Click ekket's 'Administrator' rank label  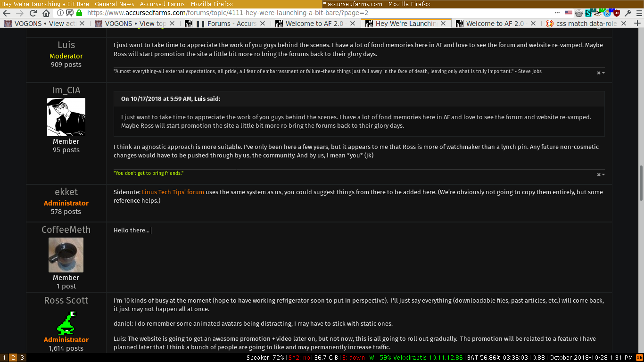[x=66, y=203]
